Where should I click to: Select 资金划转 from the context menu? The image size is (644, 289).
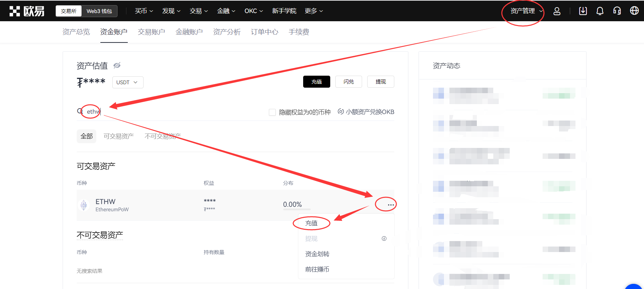coord(317,254)
